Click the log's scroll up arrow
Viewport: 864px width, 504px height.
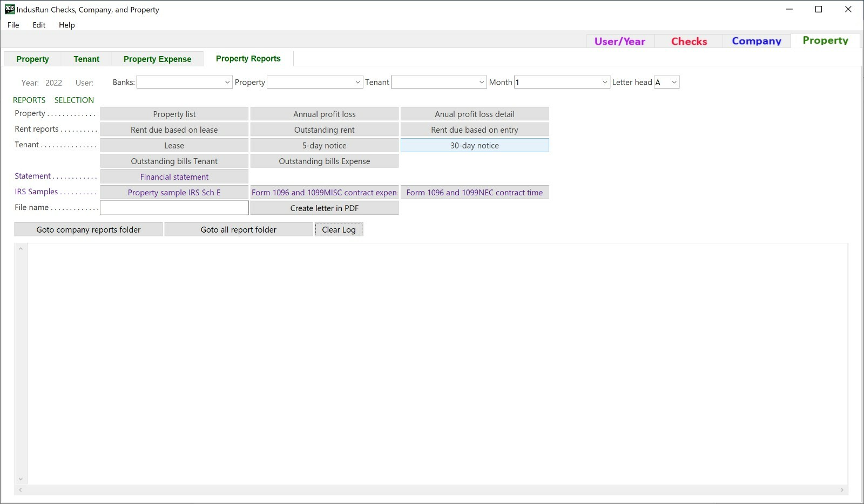pos(21,249)
